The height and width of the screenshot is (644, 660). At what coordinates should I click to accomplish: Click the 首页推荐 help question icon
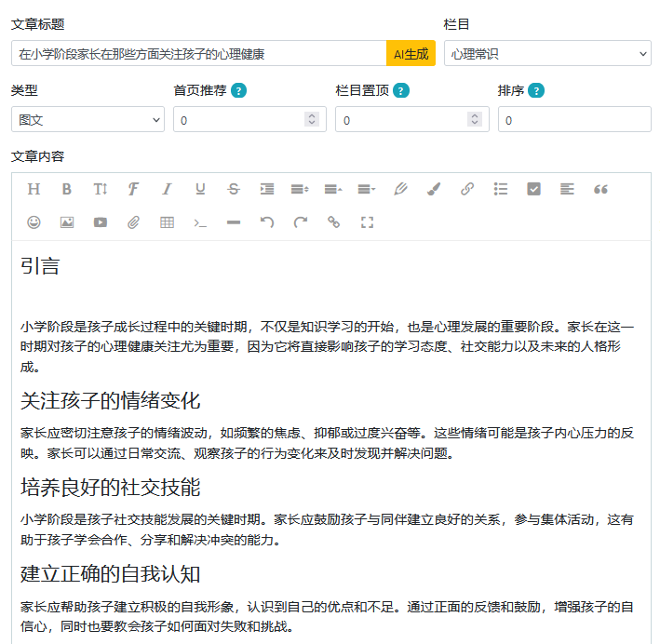238,90
